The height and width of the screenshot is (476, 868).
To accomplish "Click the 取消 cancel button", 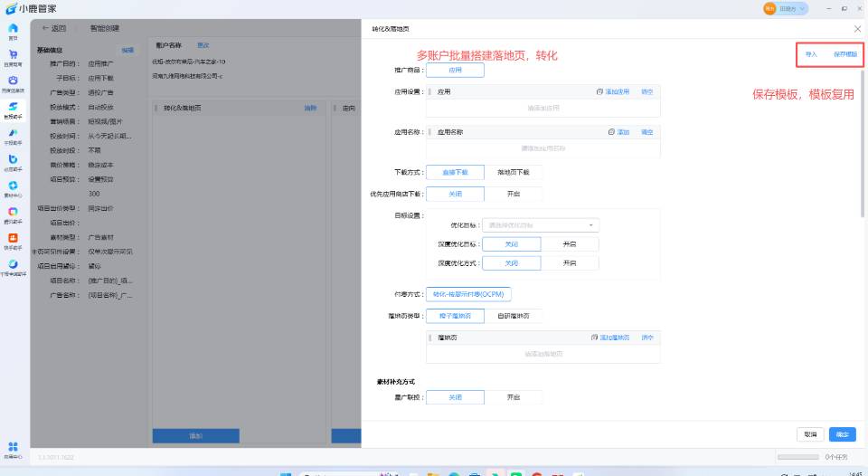I will tap(810, 434).
